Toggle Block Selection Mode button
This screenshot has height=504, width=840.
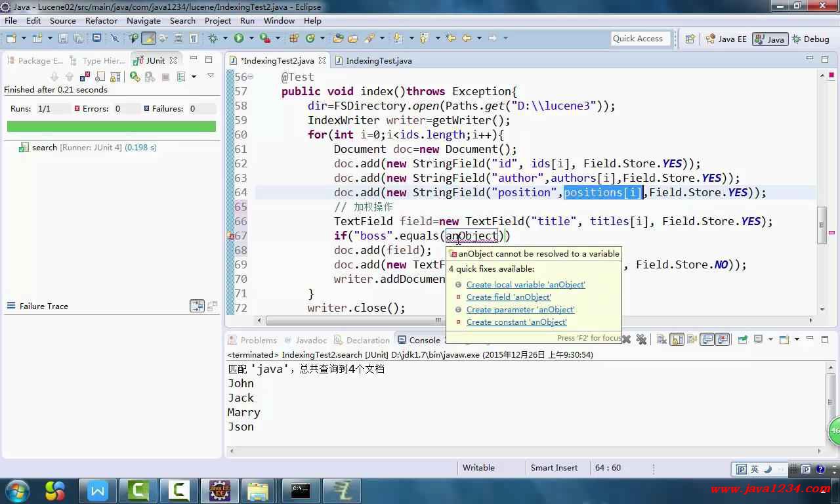[x=178, y=38]
